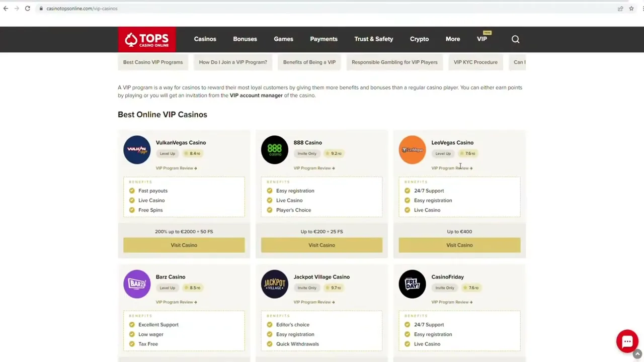Click 888 Casino Invite Only badge
Viewport: 644px width, 362px height.
pyautogui.click(x=307, y=154)
